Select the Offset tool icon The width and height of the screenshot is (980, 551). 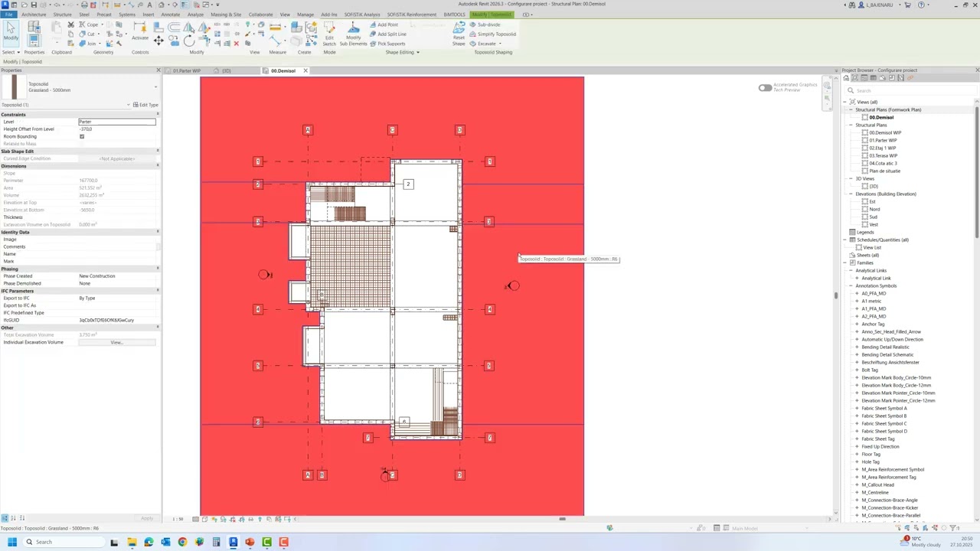[174, 27]
